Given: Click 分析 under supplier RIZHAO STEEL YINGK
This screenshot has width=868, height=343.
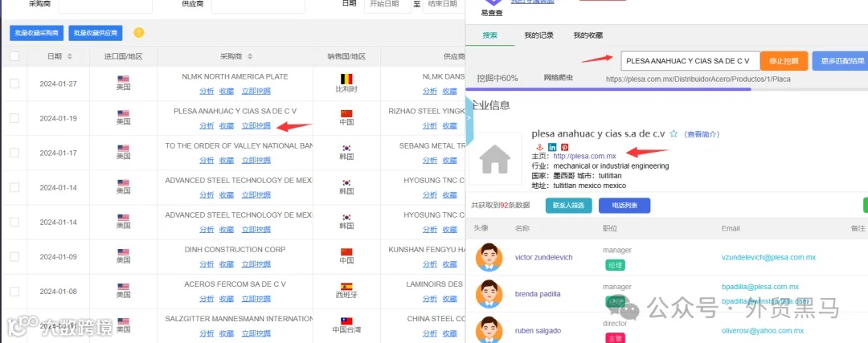Looking at the screenshot, I should [x=430, y=125].
